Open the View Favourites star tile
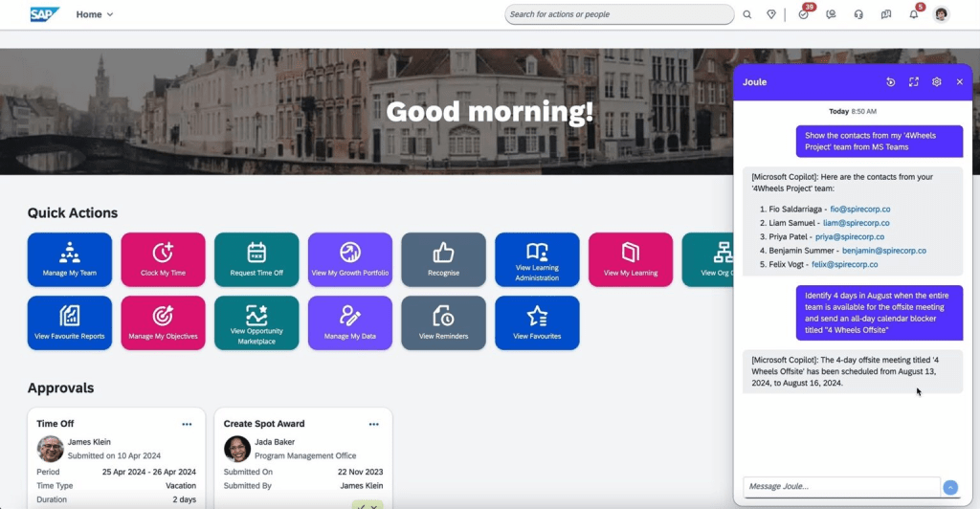The image size is (980, 509). 537,322
